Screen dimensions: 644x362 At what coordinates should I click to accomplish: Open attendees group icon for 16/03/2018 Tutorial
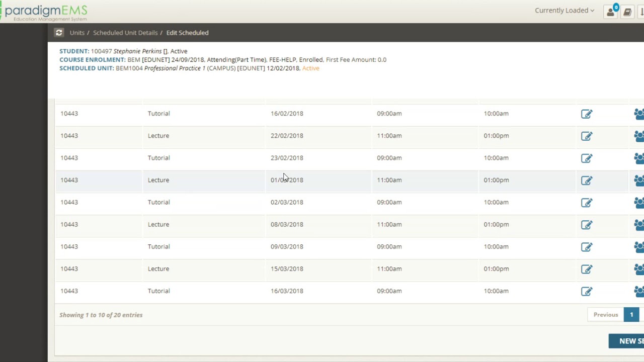pyautogui.click(x=639, y=291)
